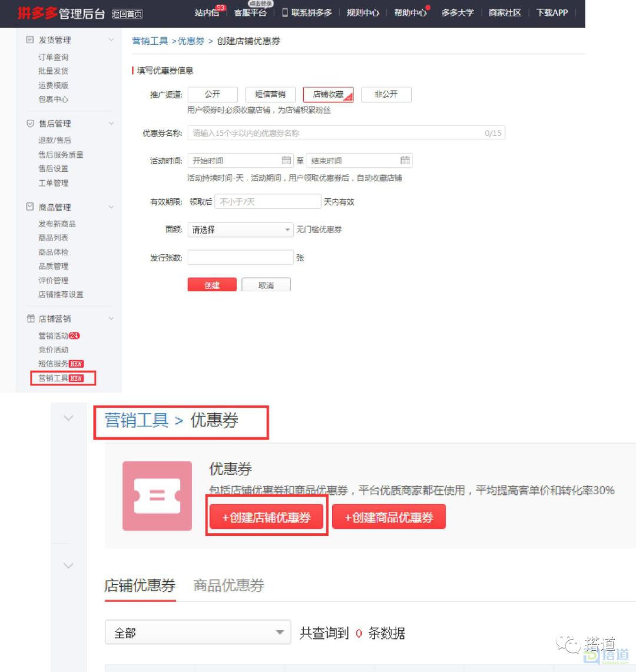Click the 售后管理 shield icon
The image size is (636, 672).
tap(30, 124)
